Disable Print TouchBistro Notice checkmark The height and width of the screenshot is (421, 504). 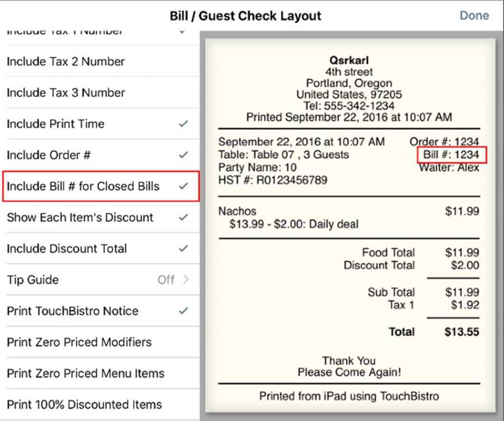[183, 311]
